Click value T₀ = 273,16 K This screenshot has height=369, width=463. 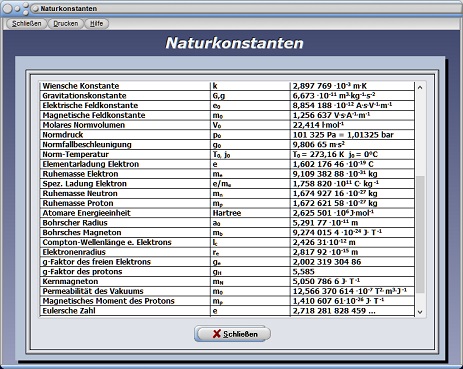tap(318, 154)
